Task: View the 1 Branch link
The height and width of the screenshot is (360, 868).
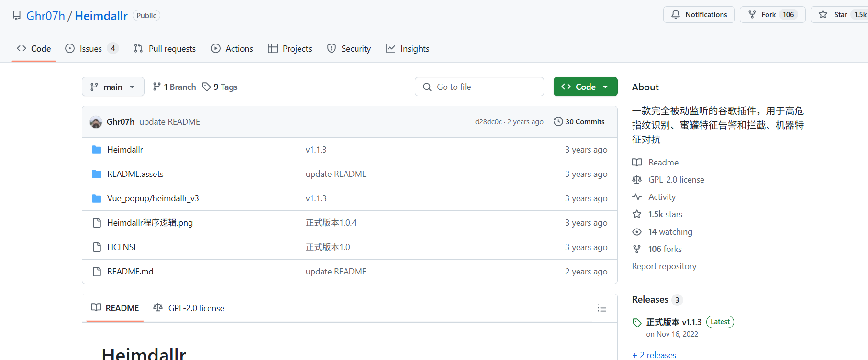Action: point(174,87)
